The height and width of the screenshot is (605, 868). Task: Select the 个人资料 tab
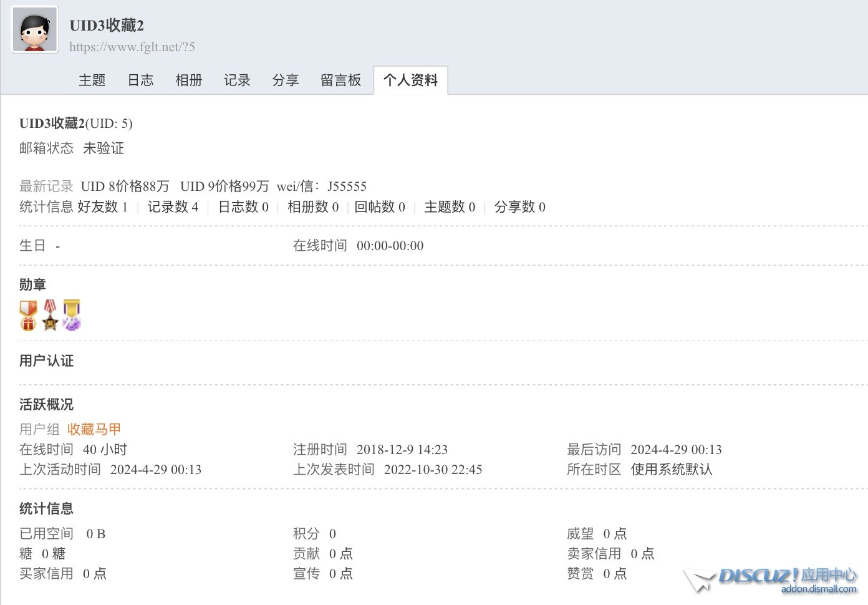[x=410, y=80]
